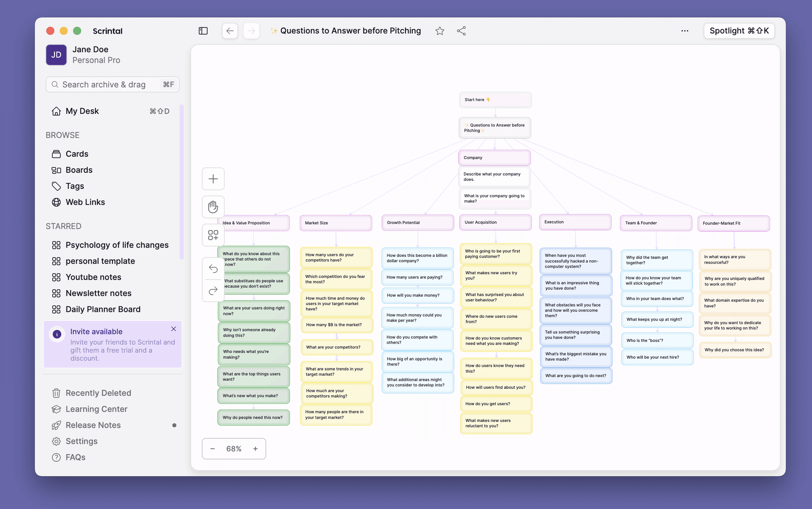Viewport: 812px width, 509px height.
Task: Star the current board
Action: pyautogui.click(x=439, y=31)
